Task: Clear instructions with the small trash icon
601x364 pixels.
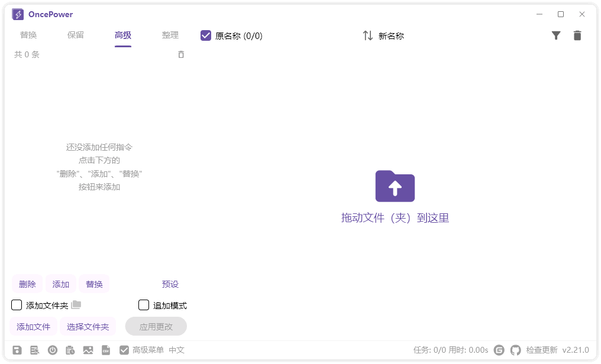Action: coord(181,54)
